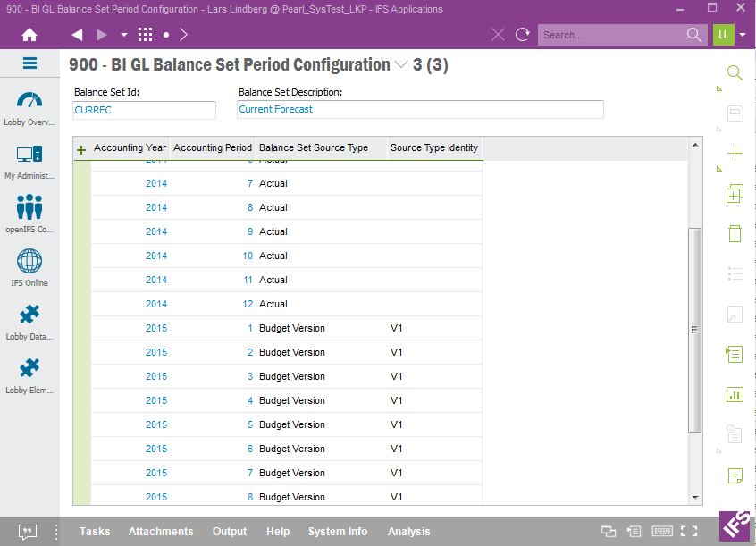
Task: Add a row with the table plus icon
Action: (81, 150)
